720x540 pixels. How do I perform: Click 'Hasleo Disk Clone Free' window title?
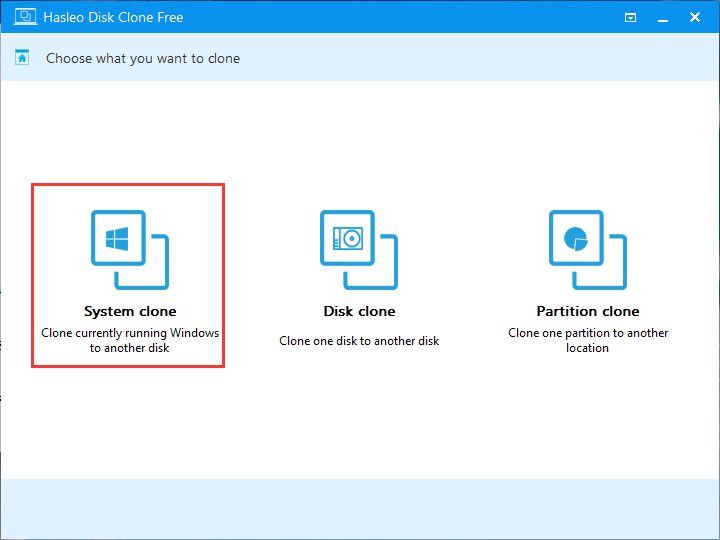click(113, 17)
